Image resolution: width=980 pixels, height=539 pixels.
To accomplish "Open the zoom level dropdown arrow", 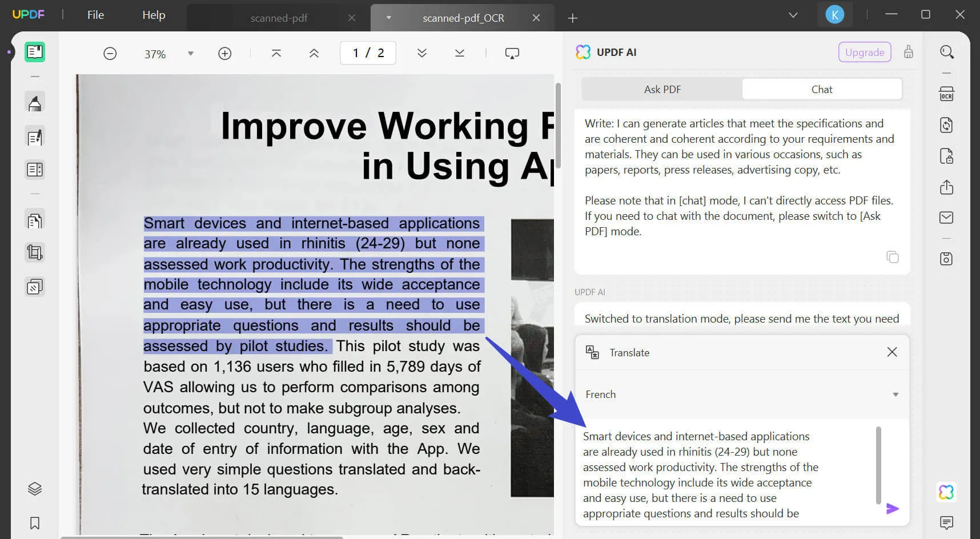I will [191, 54].
